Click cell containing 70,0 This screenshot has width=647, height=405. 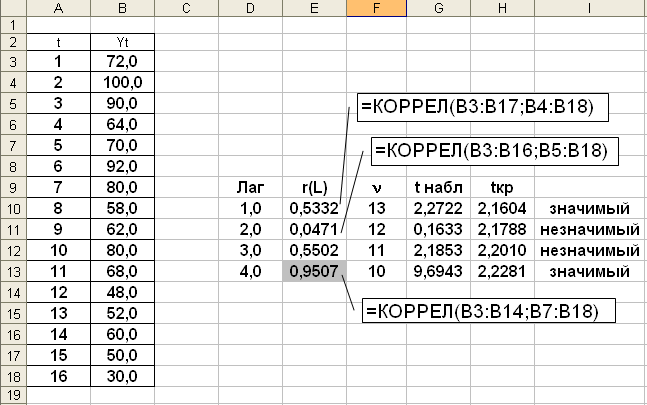click(123, 146)
